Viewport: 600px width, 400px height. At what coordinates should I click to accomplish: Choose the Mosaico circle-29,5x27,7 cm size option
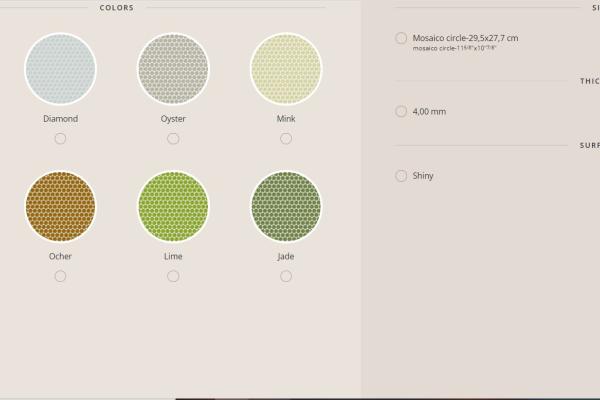(x=401, y=38)
